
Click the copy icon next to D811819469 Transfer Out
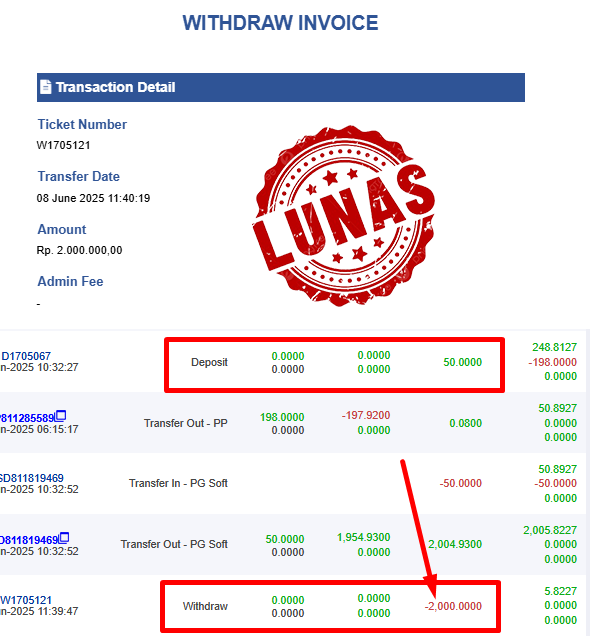pyautogui.click(x=64, y=538)
